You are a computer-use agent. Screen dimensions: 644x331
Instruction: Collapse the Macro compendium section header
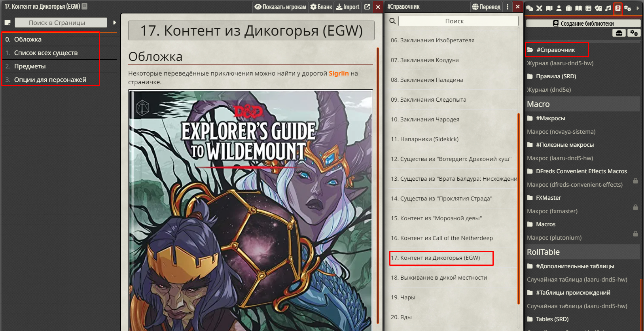tap(582, 104)
